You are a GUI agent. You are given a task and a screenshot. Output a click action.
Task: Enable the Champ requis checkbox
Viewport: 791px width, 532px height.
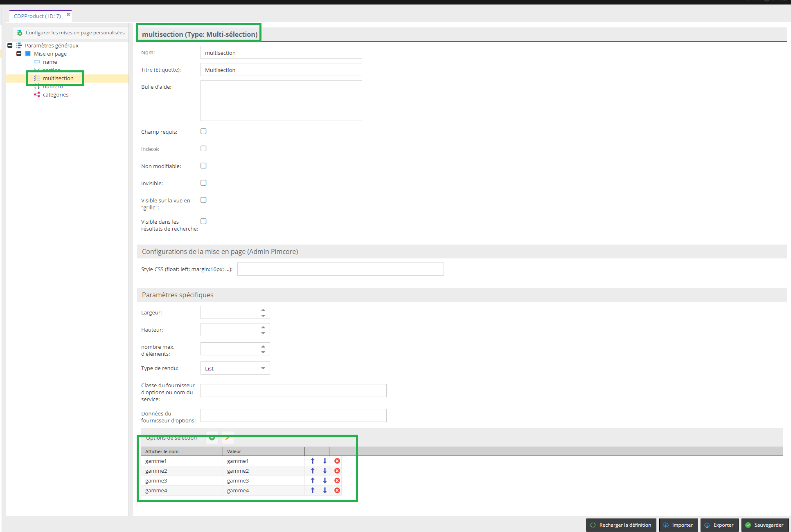click(x=203, y=131)
